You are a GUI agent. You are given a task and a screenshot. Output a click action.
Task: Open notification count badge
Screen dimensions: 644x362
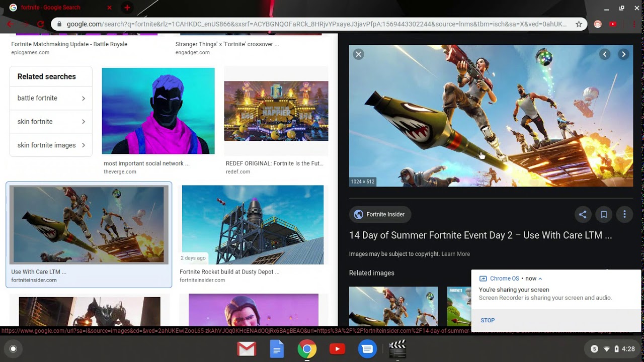pyautogui.click(x=594, y=349)
